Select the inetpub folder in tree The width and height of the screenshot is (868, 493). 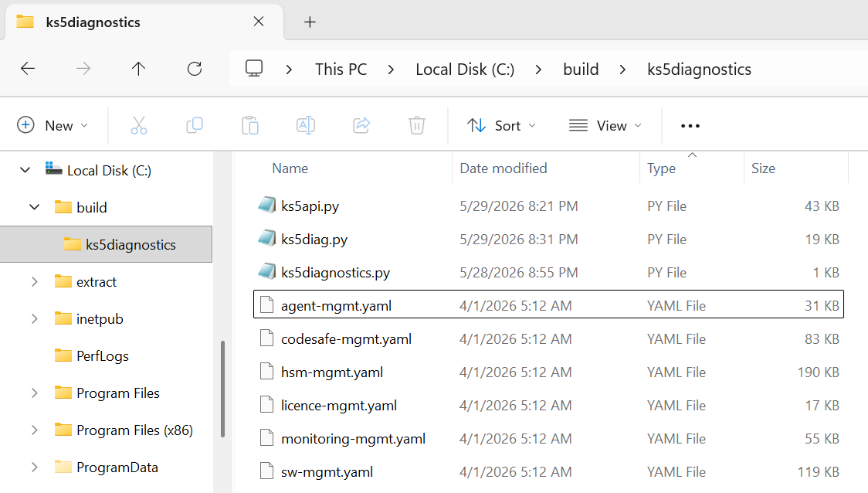coord(100,318)
